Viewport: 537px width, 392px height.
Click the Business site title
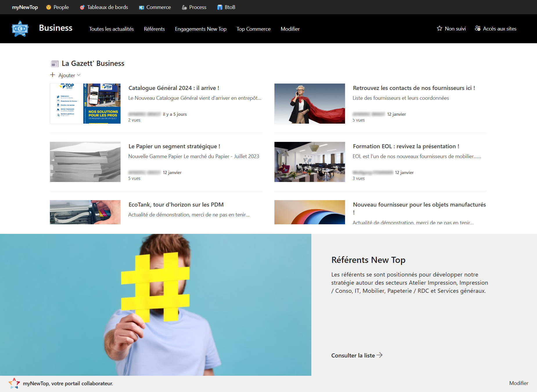[56, 28]
